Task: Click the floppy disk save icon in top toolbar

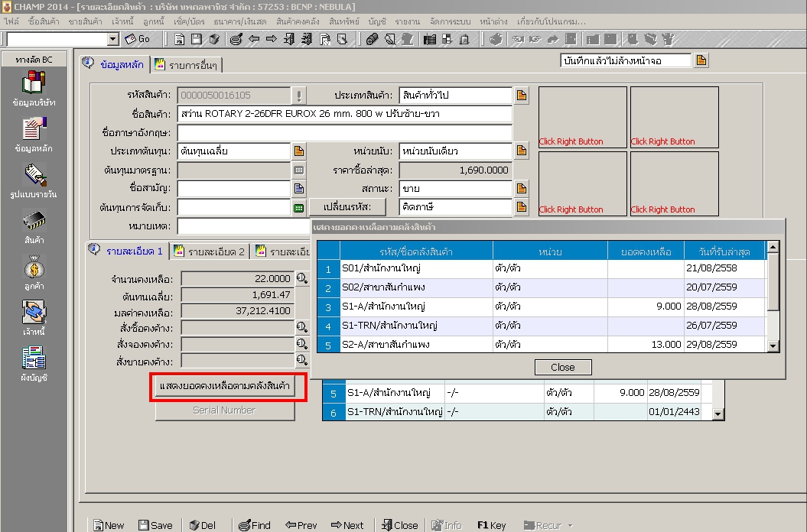Action: [197, 39]
